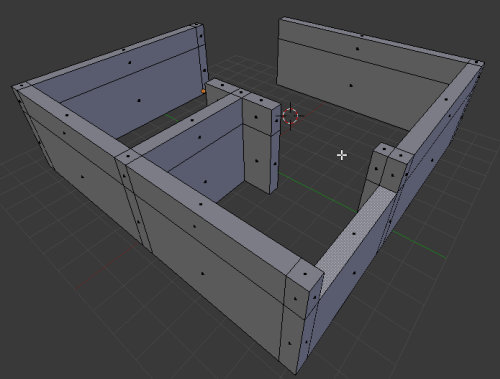500x379 pixels.
Task: Select top face dot of front-wall junction block
Action: [x=128, y=156]
